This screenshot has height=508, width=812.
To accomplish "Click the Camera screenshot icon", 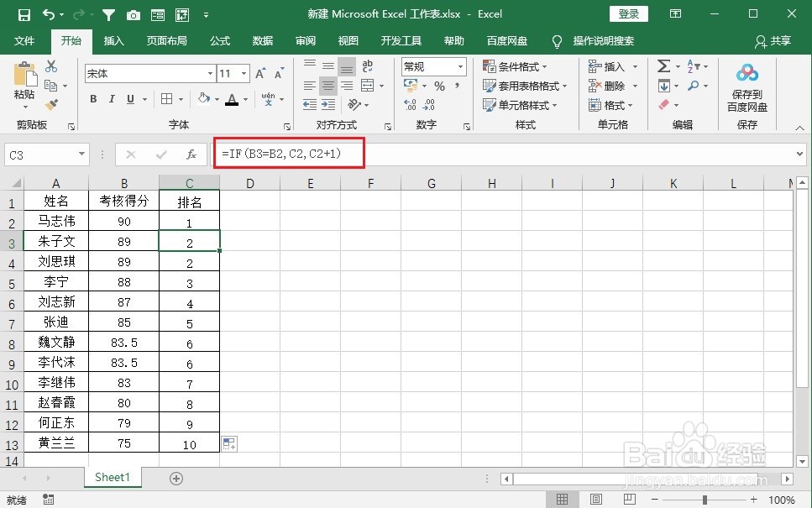I will 133,16.
